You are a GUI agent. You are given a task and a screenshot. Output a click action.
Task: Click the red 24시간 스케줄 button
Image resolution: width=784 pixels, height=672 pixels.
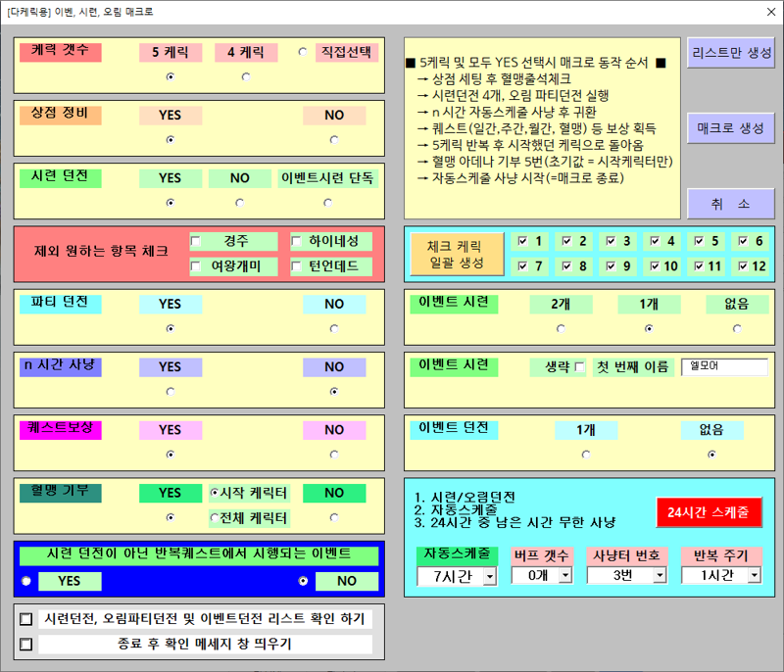709,512
